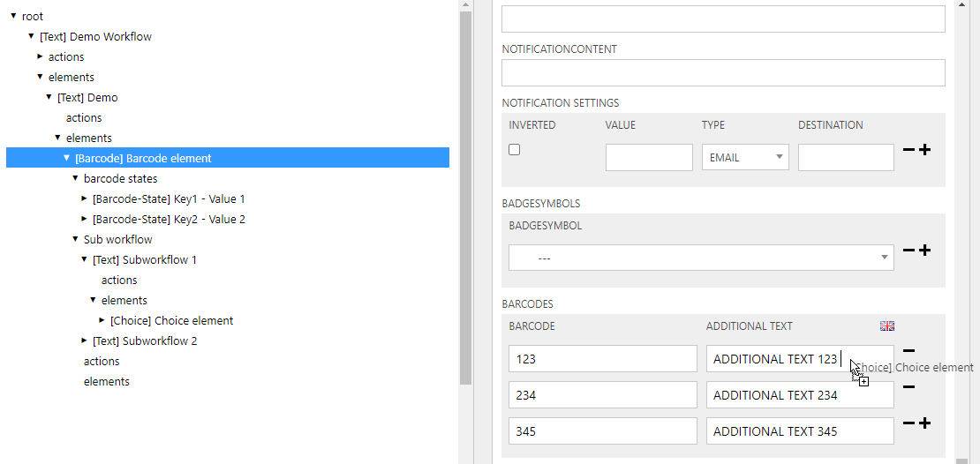This screenshot has height=464, width=980.
Task: Toggle the Inverted checkbox
Action: click(515, 150)
